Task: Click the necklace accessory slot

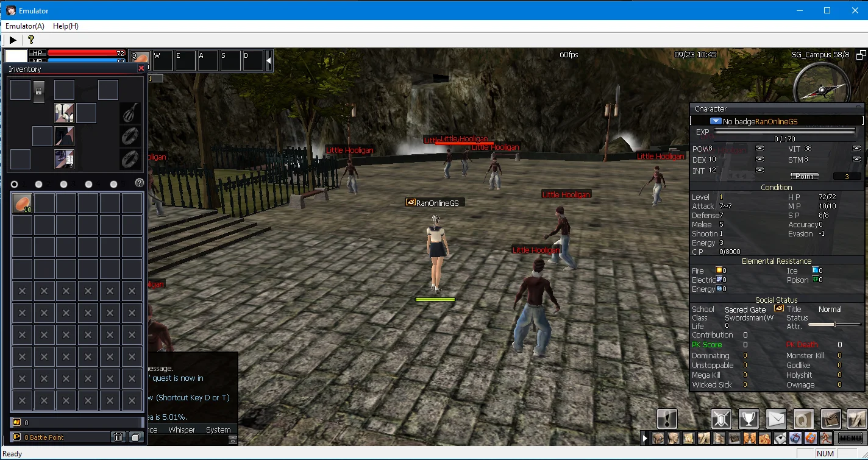Action: [130, 113]
